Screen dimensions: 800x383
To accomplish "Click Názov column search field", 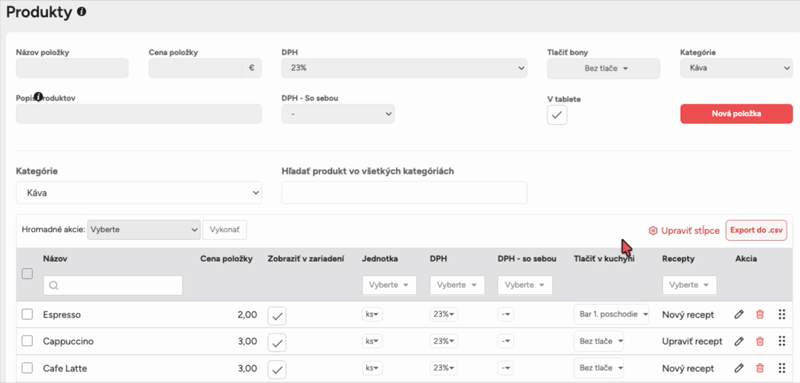I will (113, 286).
